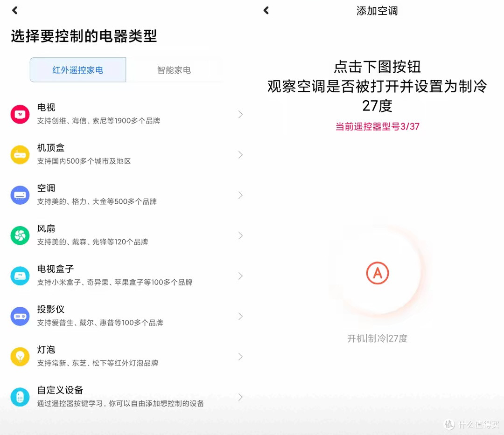Screen dimensions: 504x435
Task: Tap the red circled A test button
Action: pos(378,273)
